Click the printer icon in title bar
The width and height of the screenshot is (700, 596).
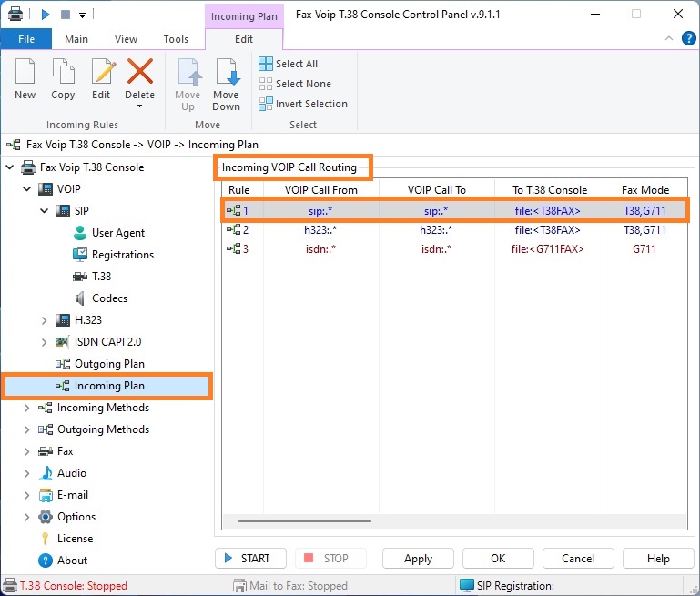click(15, 15)
